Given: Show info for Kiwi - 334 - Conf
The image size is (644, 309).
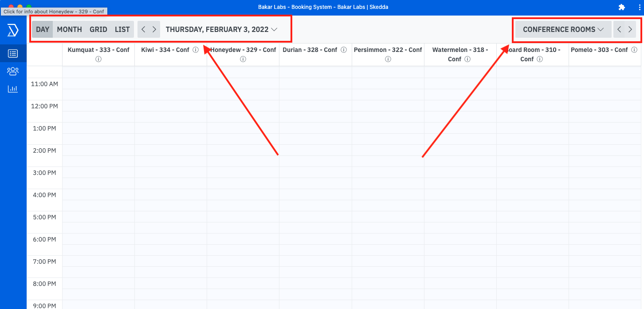Looking at the screenshot, I should pyautogui.click(x=196, y=50).
